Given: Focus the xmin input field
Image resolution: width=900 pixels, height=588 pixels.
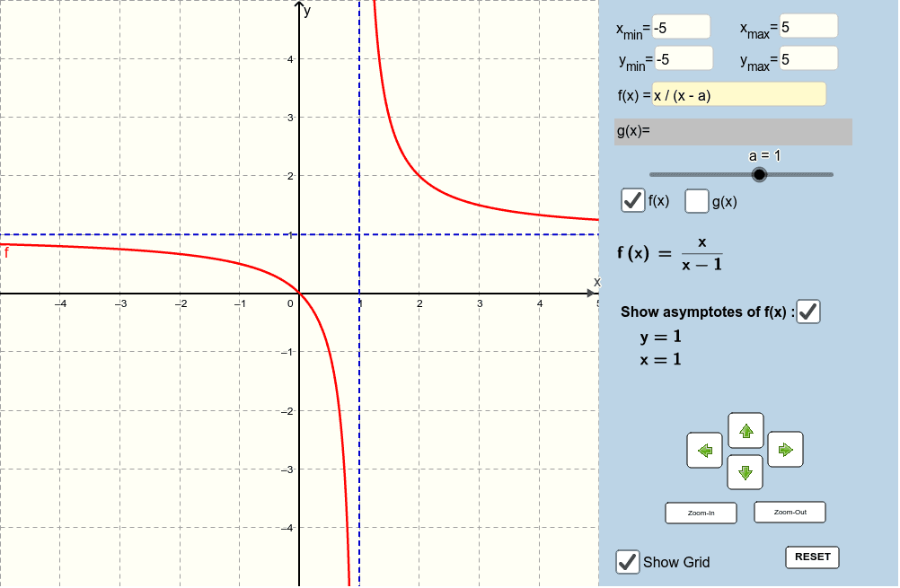Looking at the screenshot, I should [682, 27].
